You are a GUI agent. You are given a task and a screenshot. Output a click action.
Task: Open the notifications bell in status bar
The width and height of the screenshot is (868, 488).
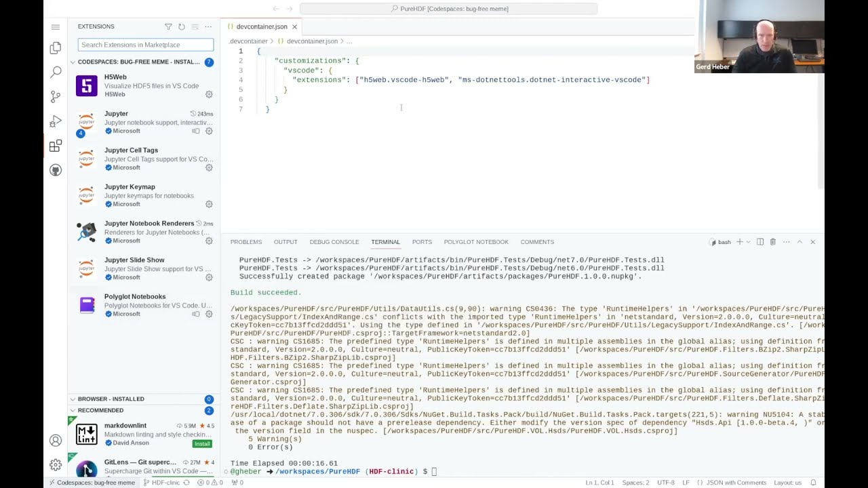click(x=813, y=483)
